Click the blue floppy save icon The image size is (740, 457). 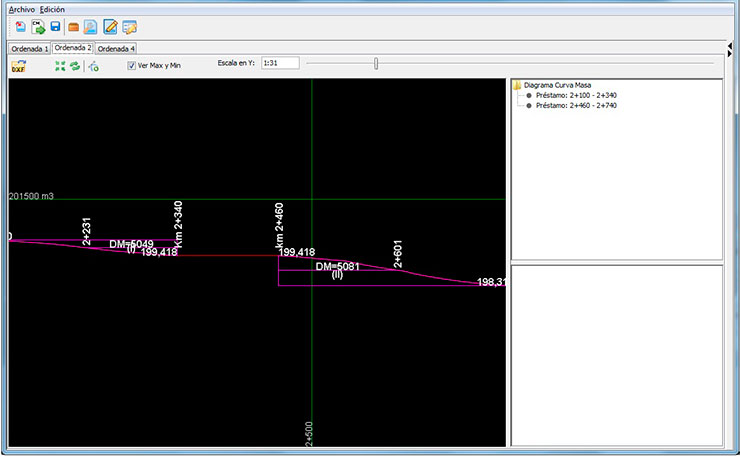55,26
